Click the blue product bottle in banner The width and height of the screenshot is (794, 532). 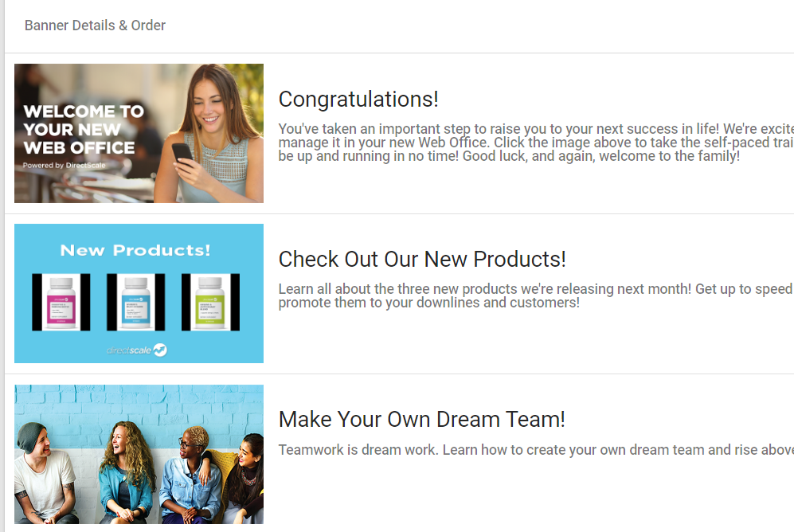click(x=135, y=302)
